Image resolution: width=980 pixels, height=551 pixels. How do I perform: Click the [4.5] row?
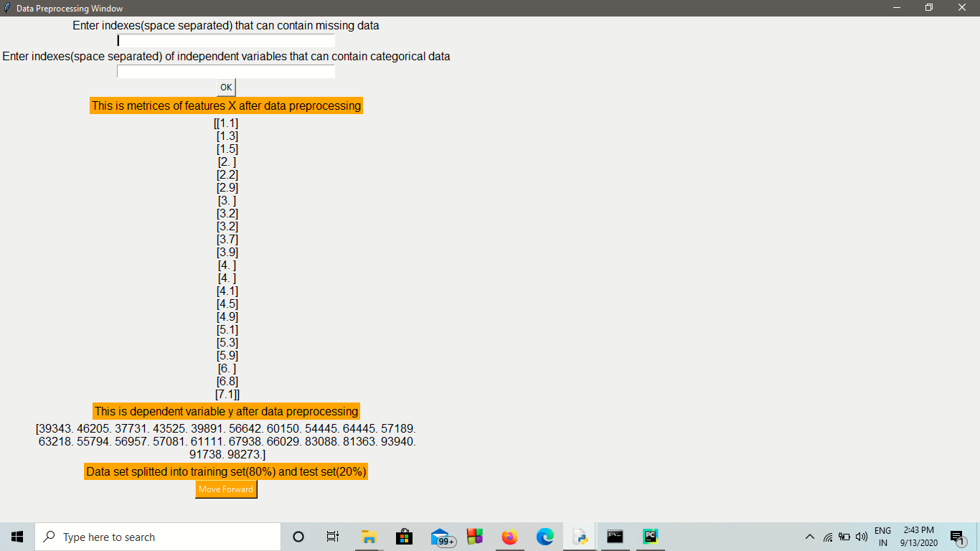(227, 303)
